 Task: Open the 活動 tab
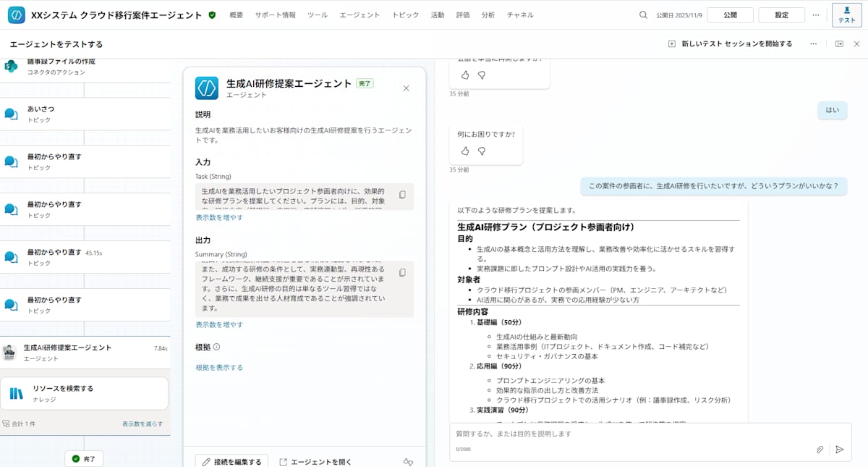[x=438, y=14]
